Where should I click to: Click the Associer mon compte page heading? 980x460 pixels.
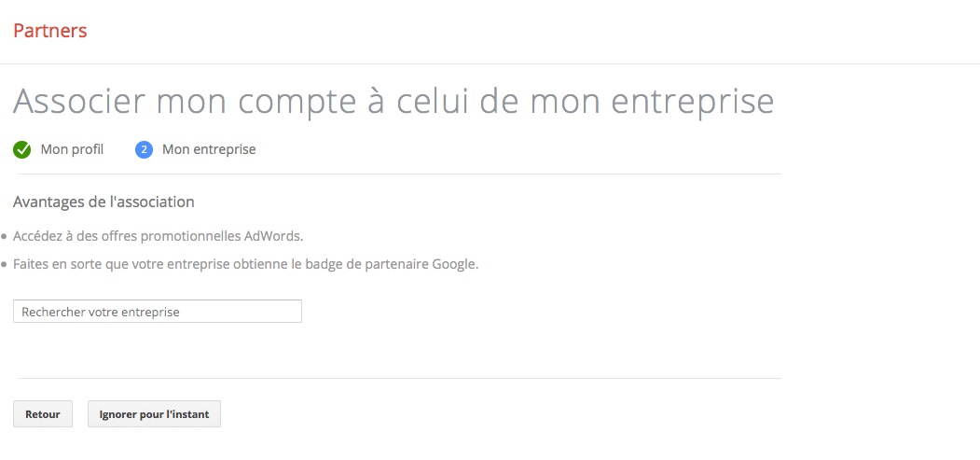coord(393,101)
